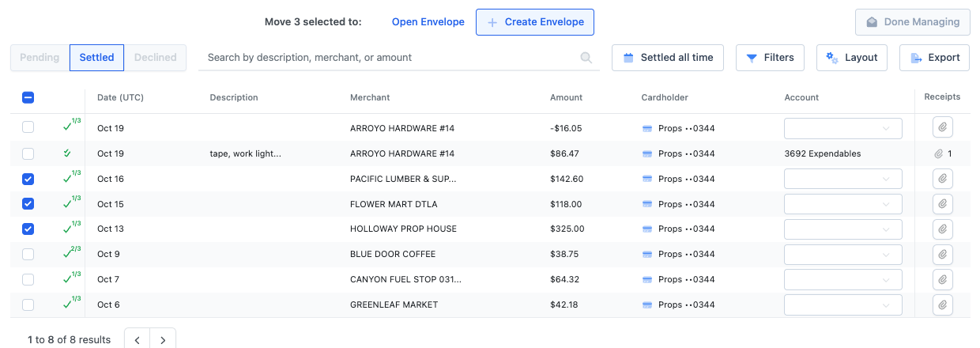Switch to the Pending tab

40,58
